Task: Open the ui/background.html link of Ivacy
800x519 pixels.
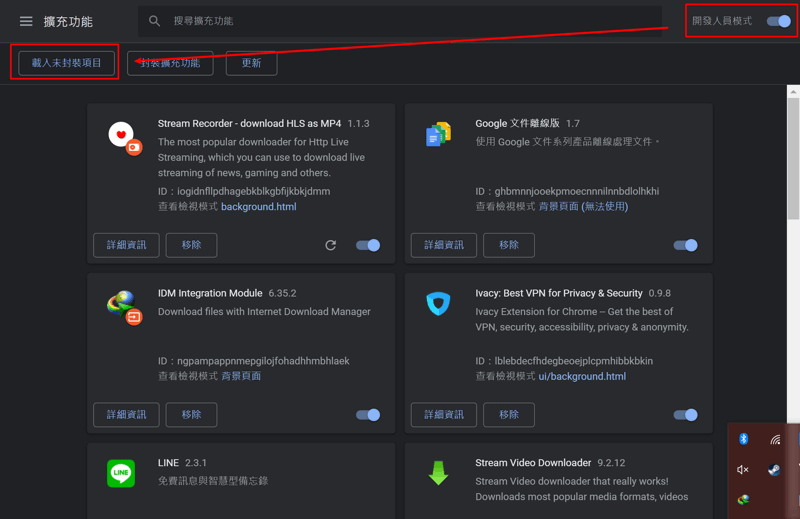Action: click(582, 376)
